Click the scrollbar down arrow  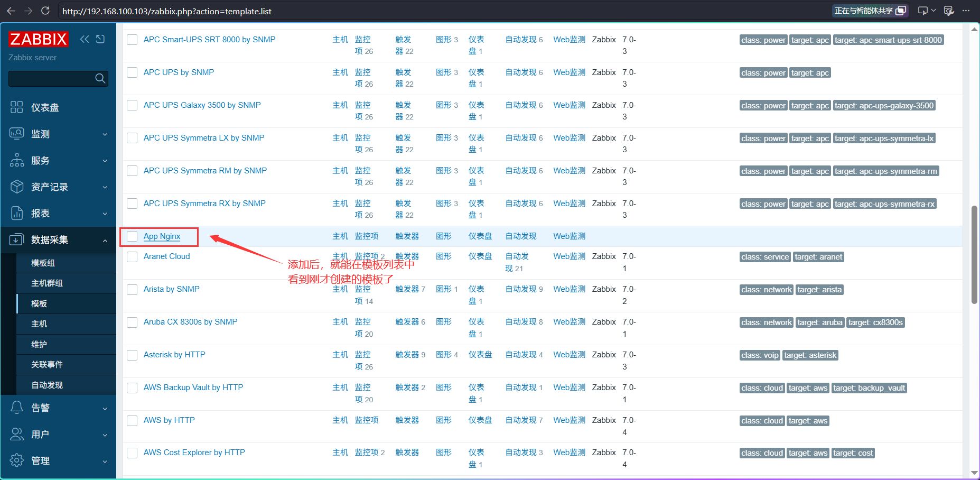(x=974, y=473)
